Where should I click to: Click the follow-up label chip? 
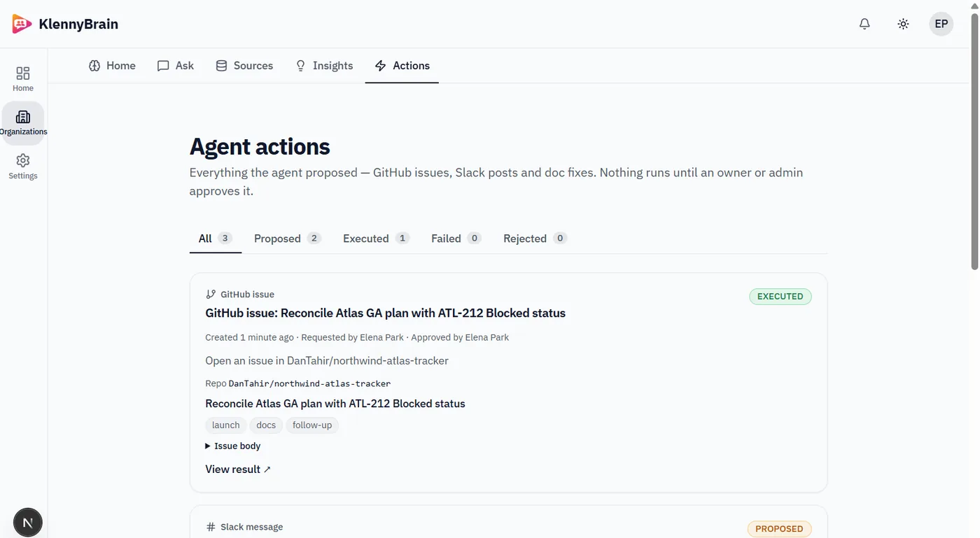point(312,425)
